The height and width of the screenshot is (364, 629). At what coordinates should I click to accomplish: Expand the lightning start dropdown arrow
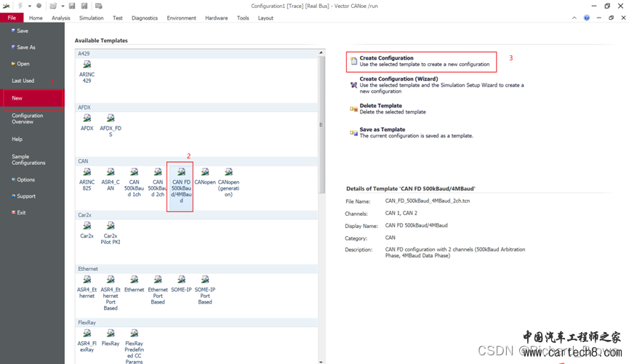(30, 7)
